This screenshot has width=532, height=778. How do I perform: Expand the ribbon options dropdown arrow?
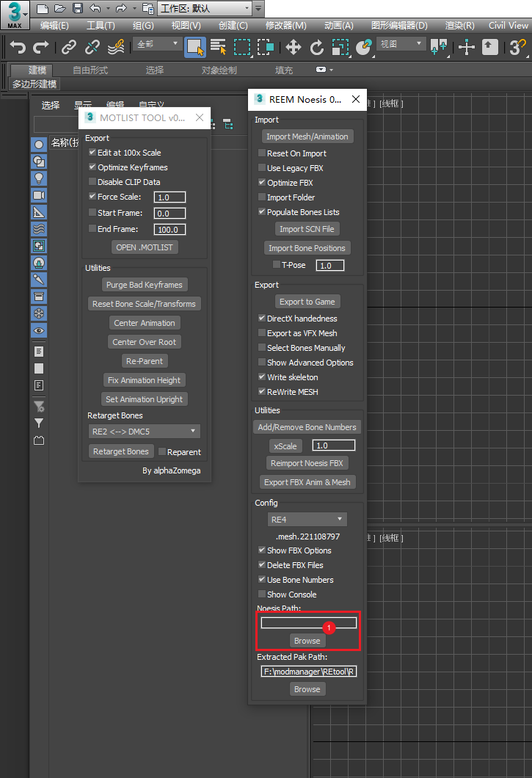[332, 70]
